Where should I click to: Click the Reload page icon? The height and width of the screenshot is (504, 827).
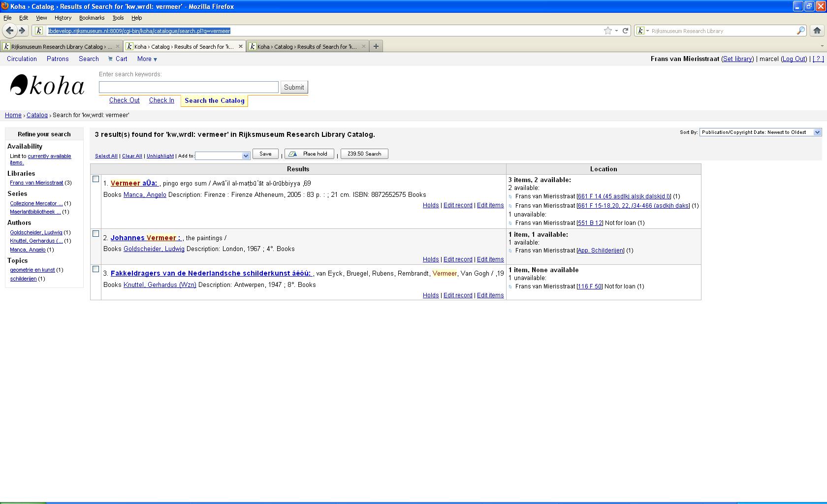625,31
